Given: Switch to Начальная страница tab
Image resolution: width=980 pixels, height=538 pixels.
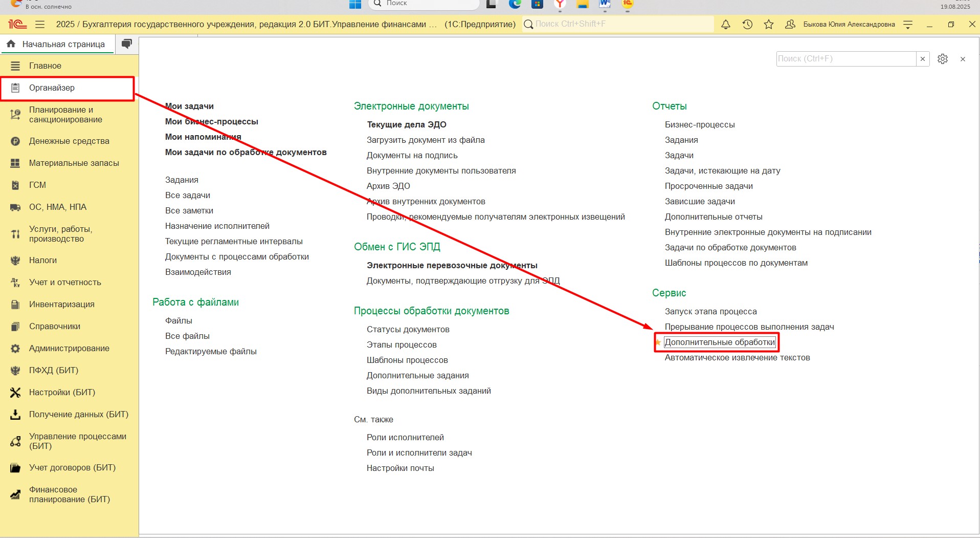Looking at the screenshot, I should (57, 44).
